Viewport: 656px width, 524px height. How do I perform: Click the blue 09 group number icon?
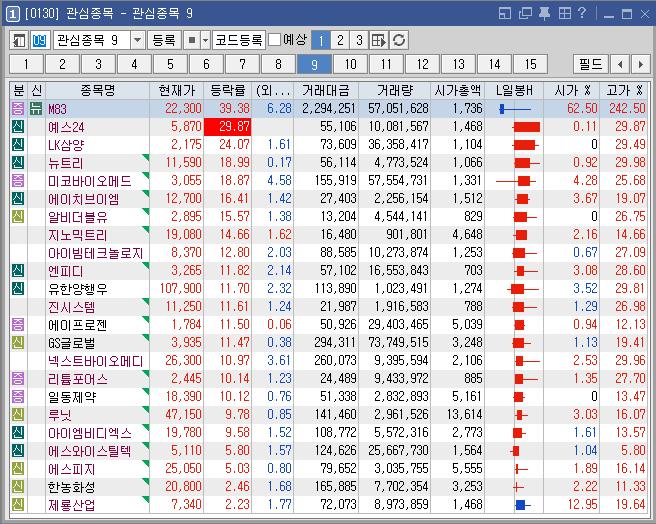point(39,40)
